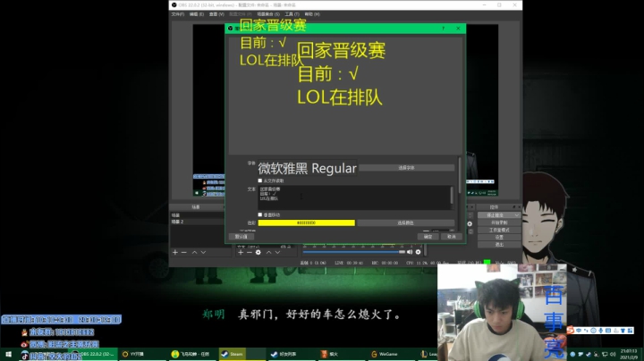Viewport: 644px width, 361px height.
Task: Click the system tray volume icon
Action: 613,355
